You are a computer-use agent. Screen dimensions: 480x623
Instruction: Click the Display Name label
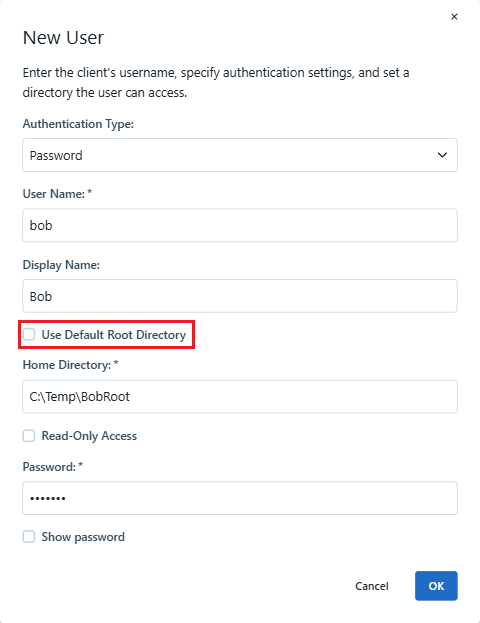61,265
